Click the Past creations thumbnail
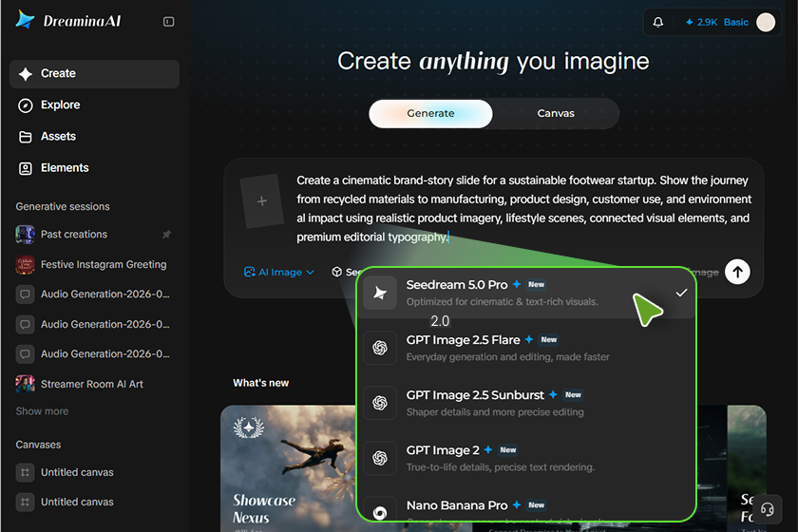Viewport: 798px width, 532px height. (25, 235)
